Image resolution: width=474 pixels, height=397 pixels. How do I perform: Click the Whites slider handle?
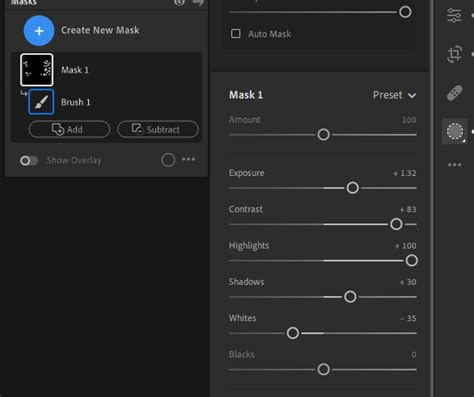[293, 333]
